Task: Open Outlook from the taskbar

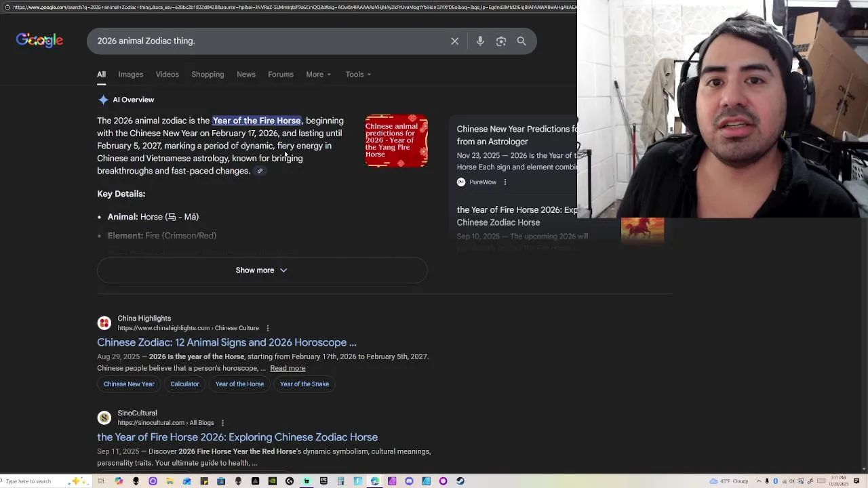Action: coord(187,481)
